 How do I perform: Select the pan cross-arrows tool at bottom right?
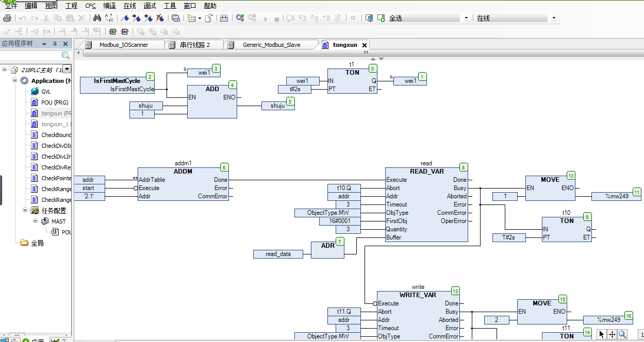(612, 334)
